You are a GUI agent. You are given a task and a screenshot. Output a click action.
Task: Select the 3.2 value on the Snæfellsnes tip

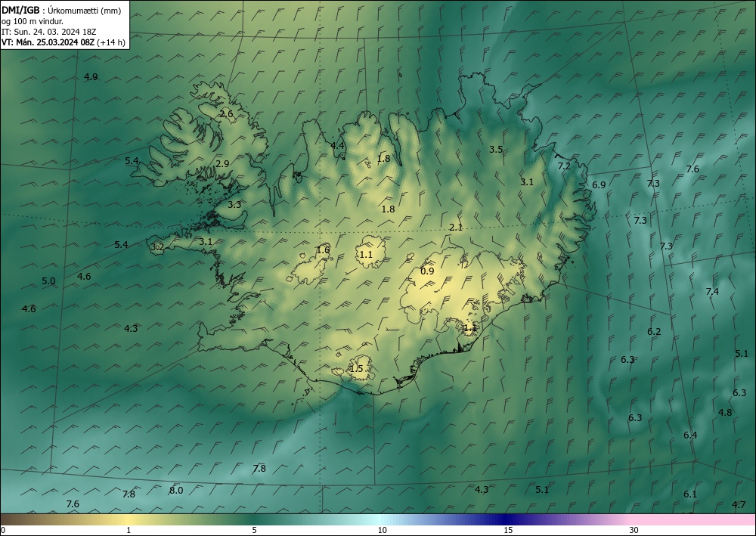tap(157, 247)
